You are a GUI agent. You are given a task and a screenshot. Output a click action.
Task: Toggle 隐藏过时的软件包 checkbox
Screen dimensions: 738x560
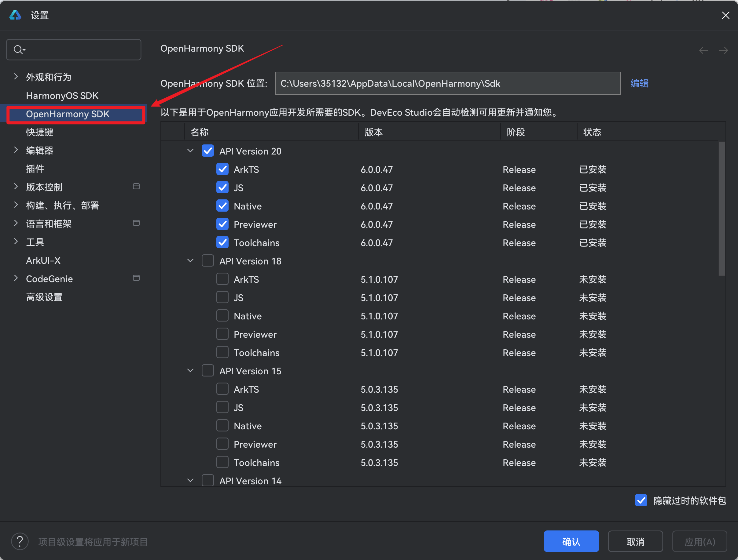coord(641,500)
